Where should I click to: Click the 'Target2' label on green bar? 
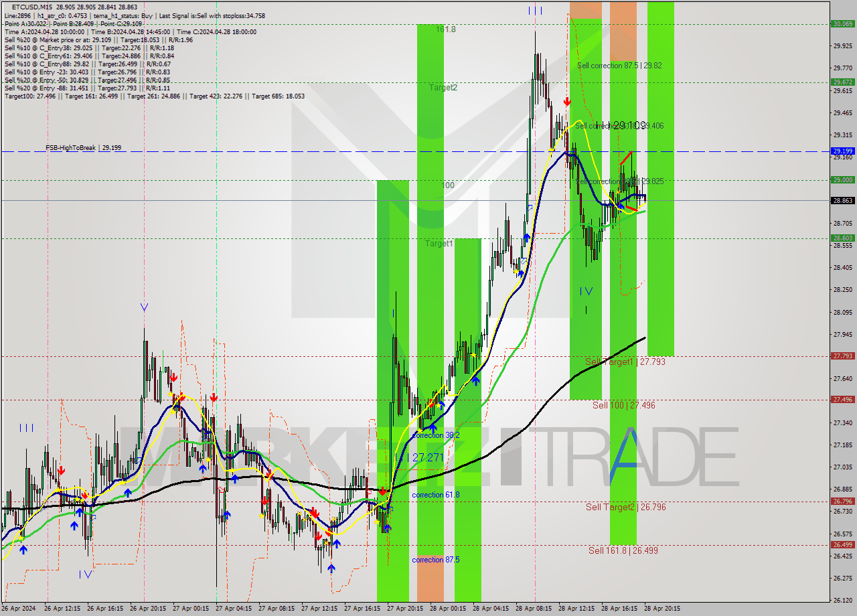(443, 87)
